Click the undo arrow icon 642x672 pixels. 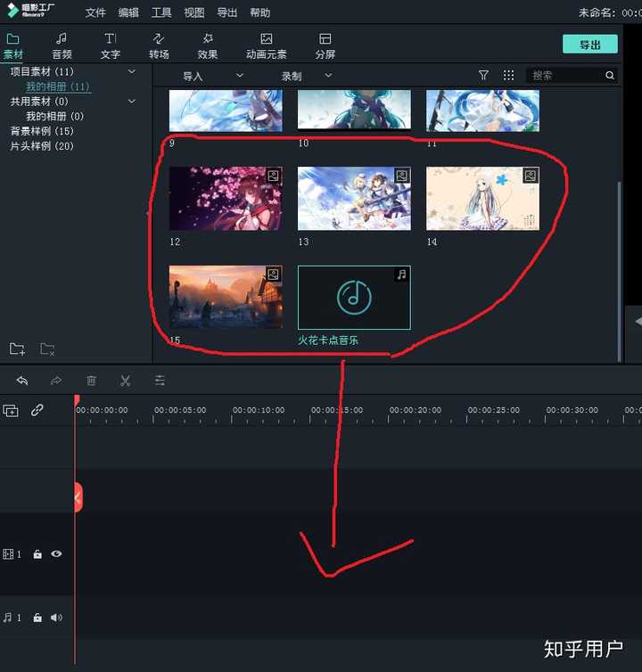point(22,381)
